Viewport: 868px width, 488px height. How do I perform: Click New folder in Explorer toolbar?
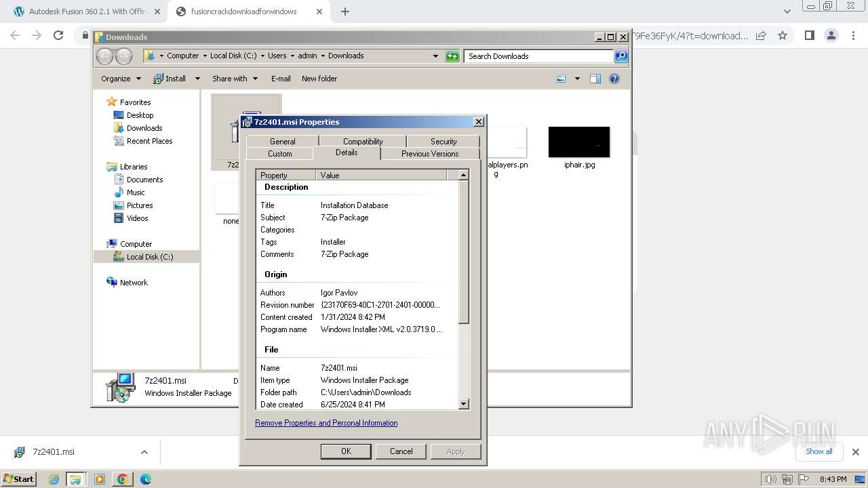point(319,79)
